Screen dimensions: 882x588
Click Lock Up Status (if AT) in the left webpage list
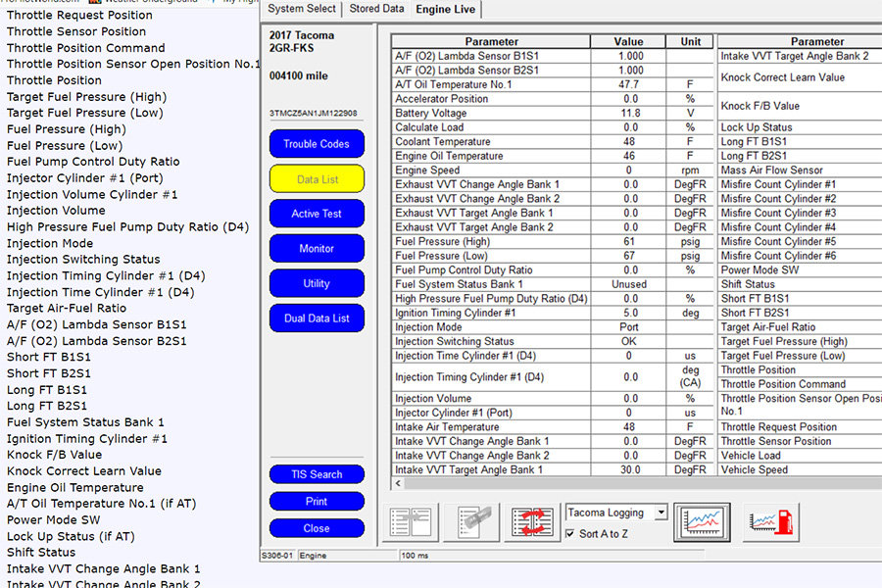(x=71, y=536)
